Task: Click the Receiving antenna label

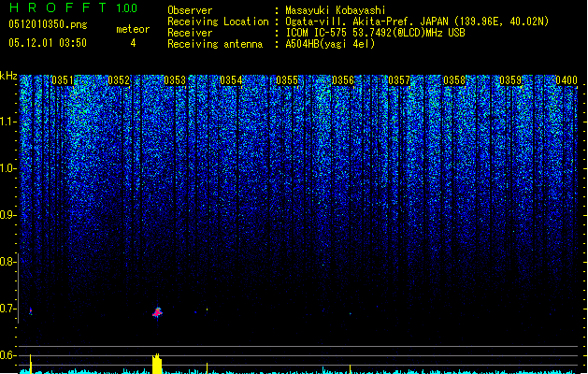Action: point(215,44)
